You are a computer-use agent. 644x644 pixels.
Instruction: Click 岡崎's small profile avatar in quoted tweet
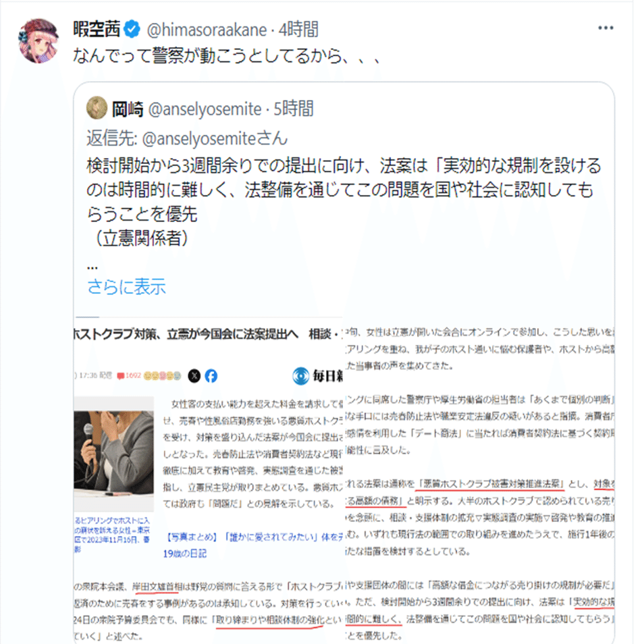pyautogui.click(x=97, y=108)
